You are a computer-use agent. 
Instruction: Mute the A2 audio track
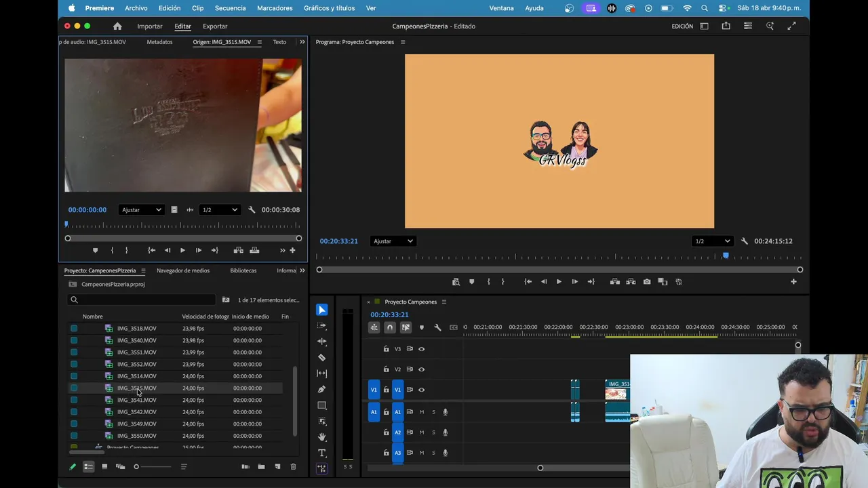421,432
